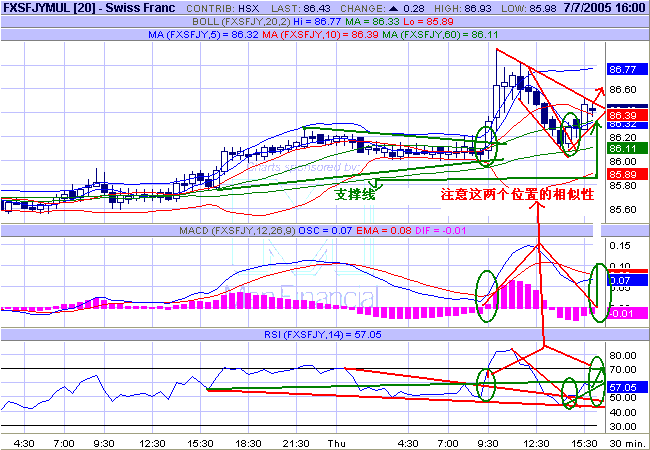This screenshot has width=650, height=450.
Task: Select the Bollinger Lo = 85.89 reading
Action: (427, 22)
